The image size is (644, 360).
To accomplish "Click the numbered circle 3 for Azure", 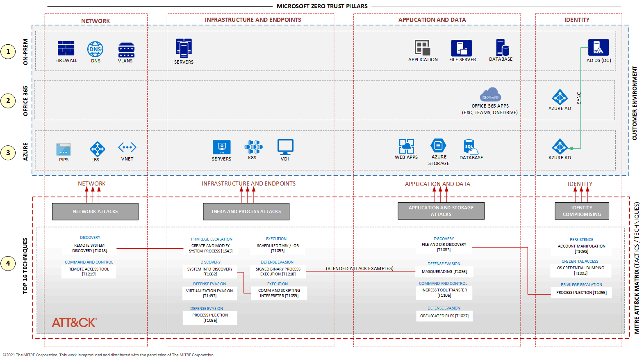I will [x=8, y=153].
